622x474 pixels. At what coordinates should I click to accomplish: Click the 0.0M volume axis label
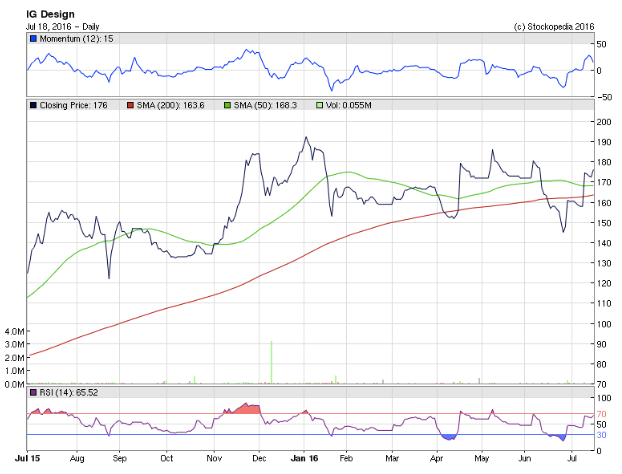click(14, 384)
